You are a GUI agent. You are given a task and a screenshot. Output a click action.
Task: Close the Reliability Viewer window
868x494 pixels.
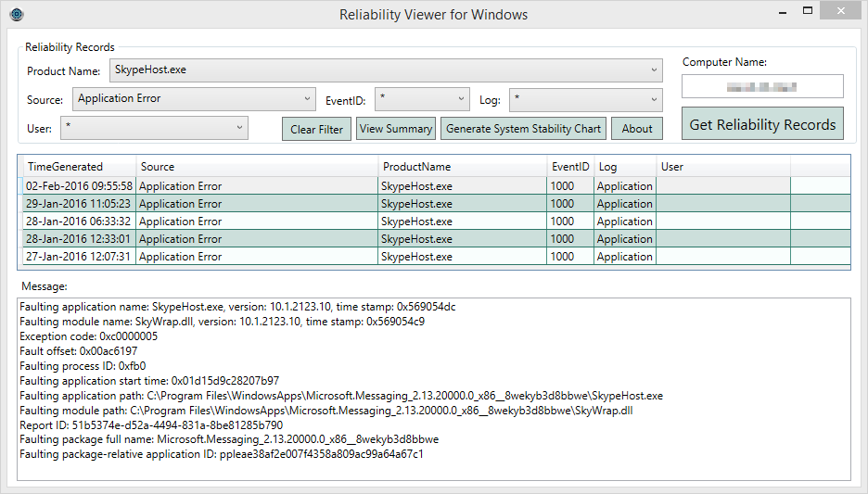841,11
